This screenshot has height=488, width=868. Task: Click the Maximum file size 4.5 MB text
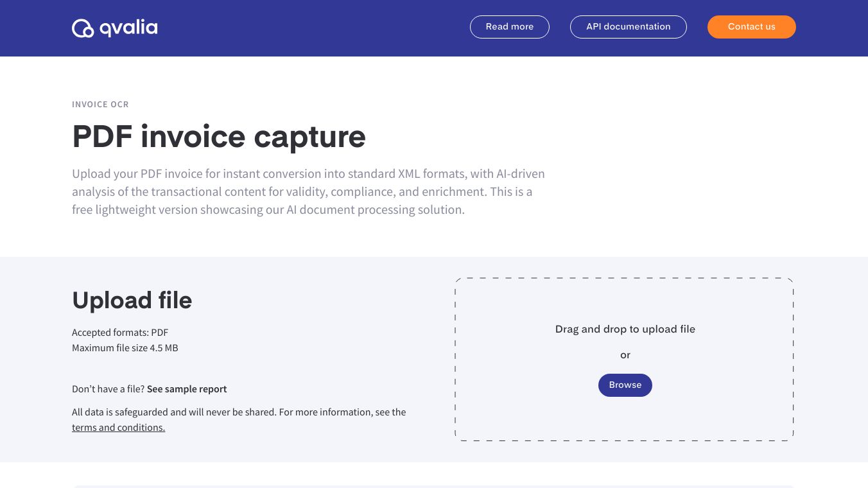tap(125, 348)
